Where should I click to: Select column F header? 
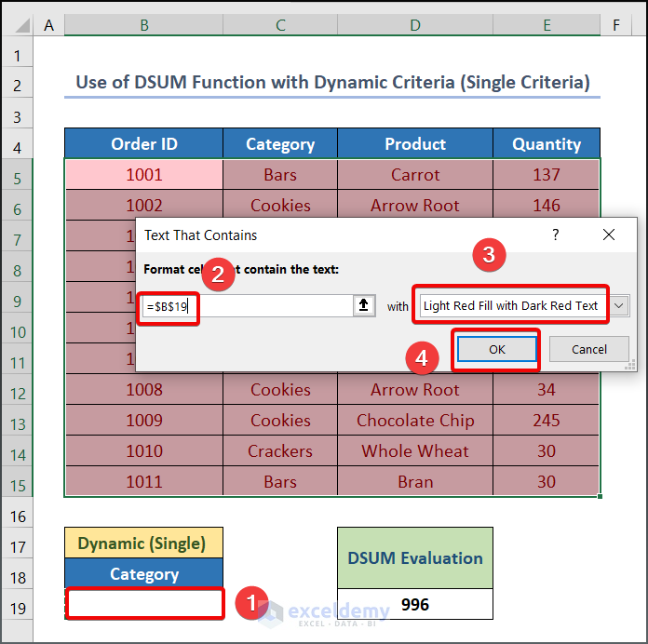(615, 25)
